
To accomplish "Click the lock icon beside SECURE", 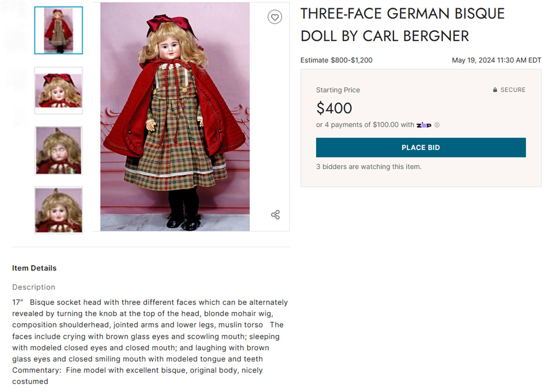I will click(494, 89).
